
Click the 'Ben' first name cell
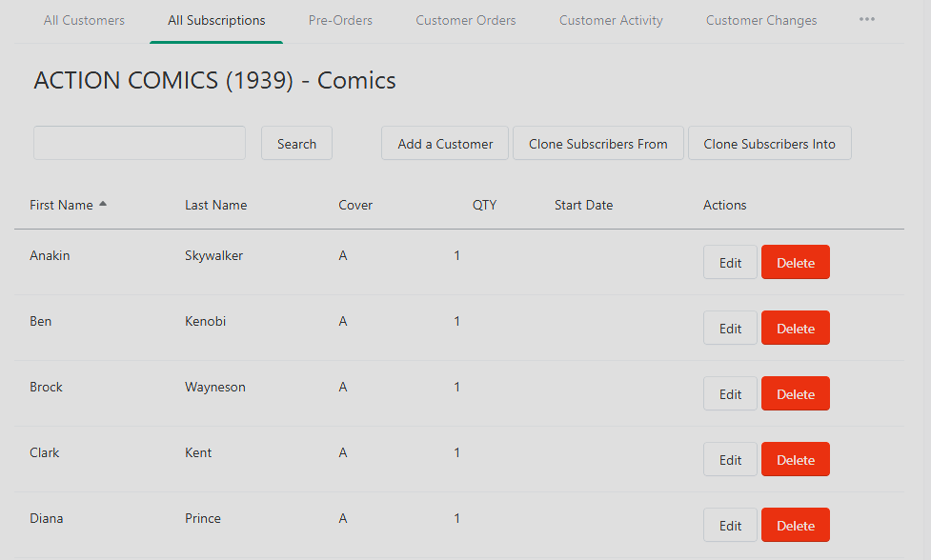click(x=40, y=322)
